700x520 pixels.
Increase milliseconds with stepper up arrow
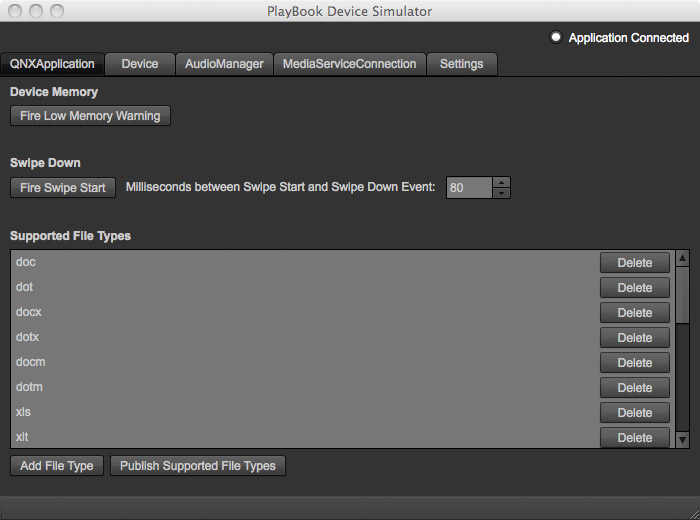[501, 182]
